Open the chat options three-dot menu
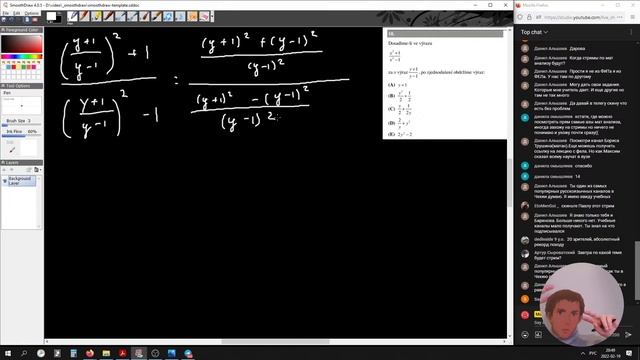The image size is (640, 360). [630, 32]
